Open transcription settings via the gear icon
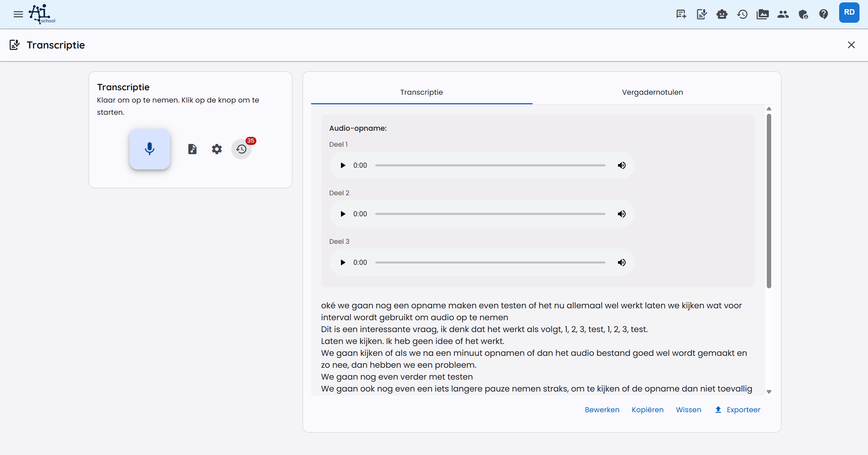Image resolution: width=868 pixels, height=455 pixels. point(217,149)
